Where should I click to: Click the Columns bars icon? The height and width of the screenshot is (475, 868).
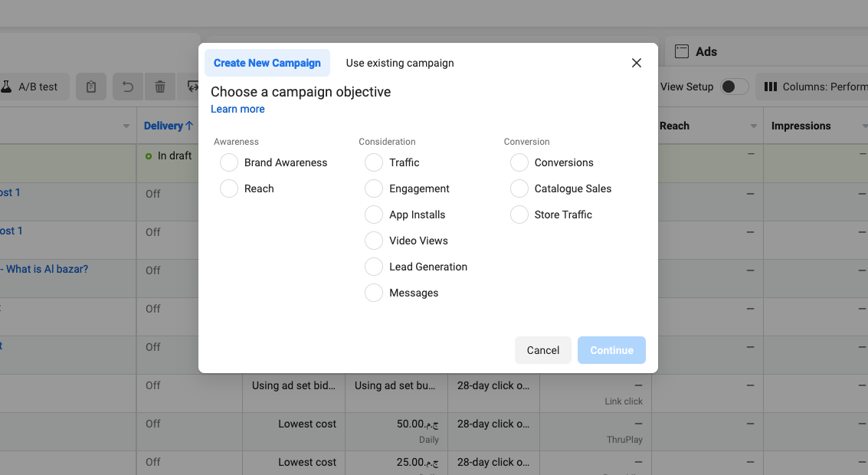click(x=771, y=87)
